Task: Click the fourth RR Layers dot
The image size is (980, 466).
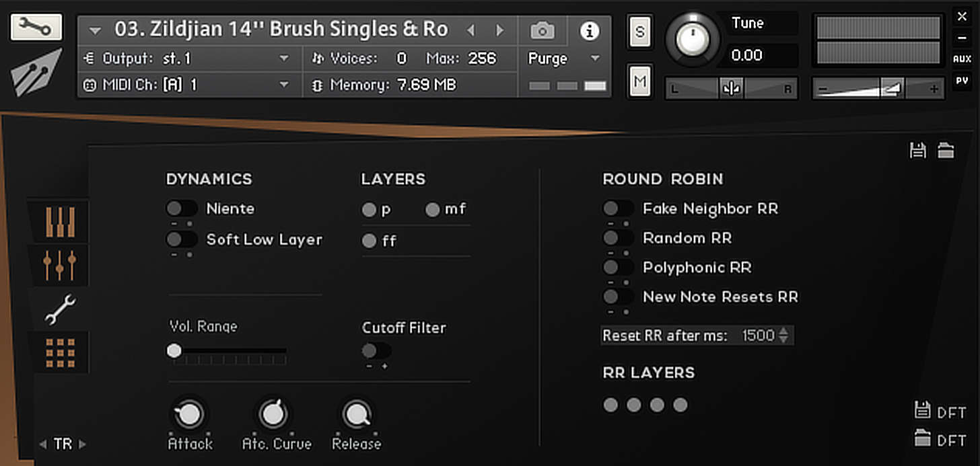Action: coord(680,405)
